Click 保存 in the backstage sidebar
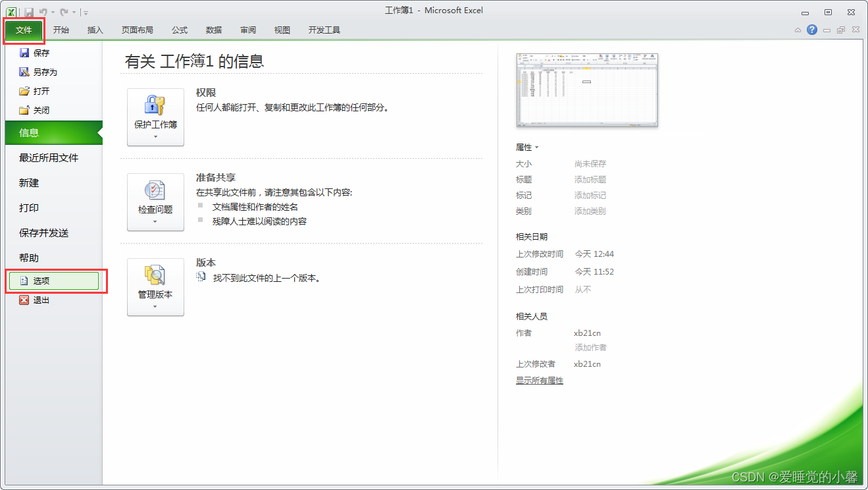This screenshot has height=490, width=868. [x=53, y=53]
